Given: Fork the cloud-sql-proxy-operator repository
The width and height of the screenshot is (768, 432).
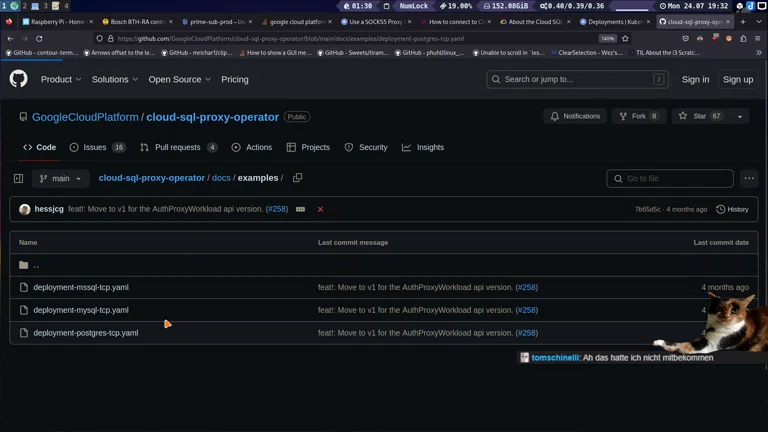Looking at the screenshot, I should [x=638, y=116].
